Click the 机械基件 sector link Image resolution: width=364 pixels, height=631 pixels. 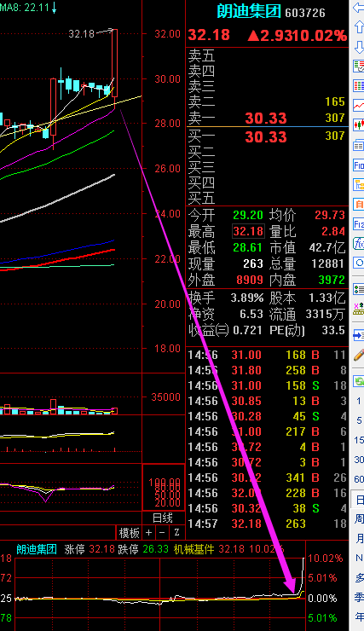coord(194,549)
